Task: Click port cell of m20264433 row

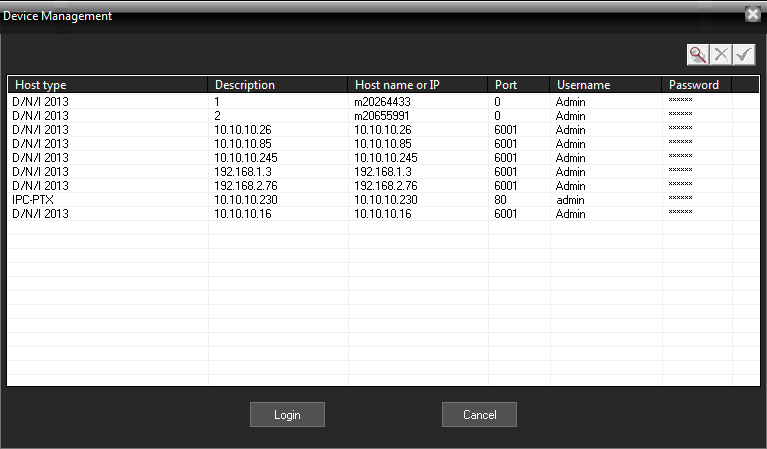Action: (x=497, y=102)
